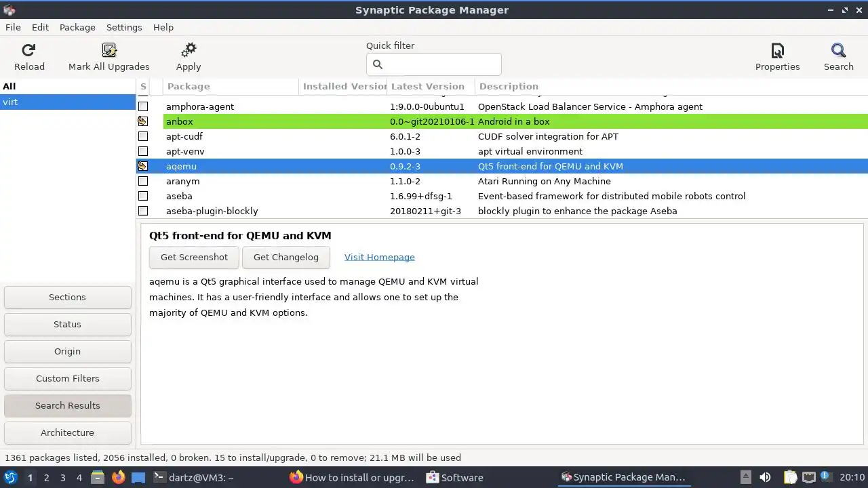Sort by the Package column header
Image resolution: width=868 pixels, height=488 pixels.
point(231,86)
